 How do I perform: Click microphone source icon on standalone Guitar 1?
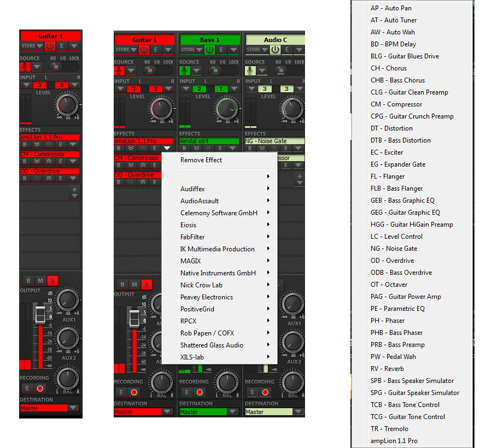click(25, 67)
